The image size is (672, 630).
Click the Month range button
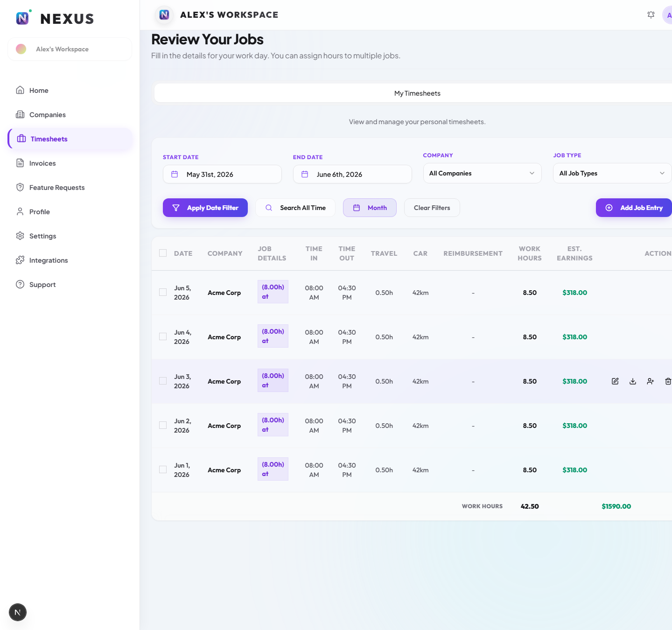370,208
